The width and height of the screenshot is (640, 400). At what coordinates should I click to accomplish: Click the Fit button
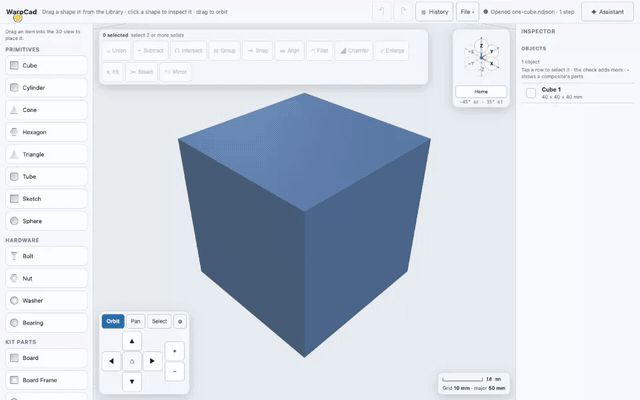(113, 72)
